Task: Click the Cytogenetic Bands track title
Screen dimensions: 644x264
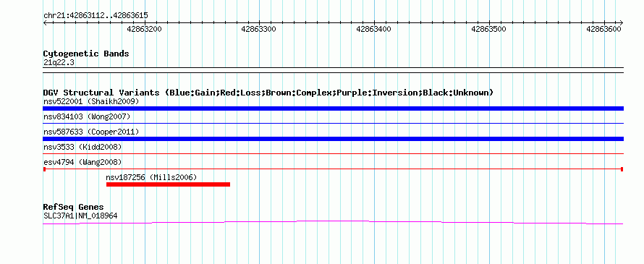Action: click(86, 54)
